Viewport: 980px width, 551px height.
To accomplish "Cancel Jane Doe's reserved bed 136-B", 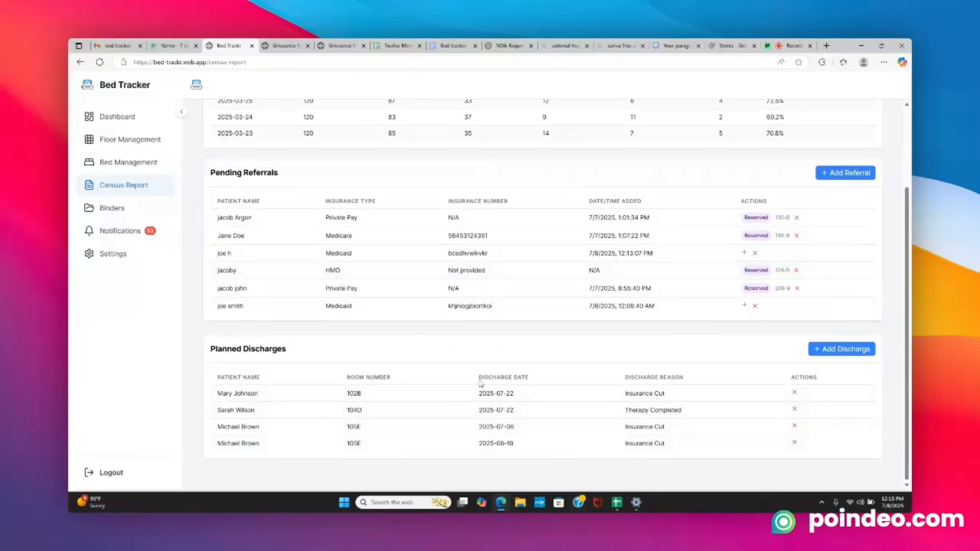I will tap(796, 235).
